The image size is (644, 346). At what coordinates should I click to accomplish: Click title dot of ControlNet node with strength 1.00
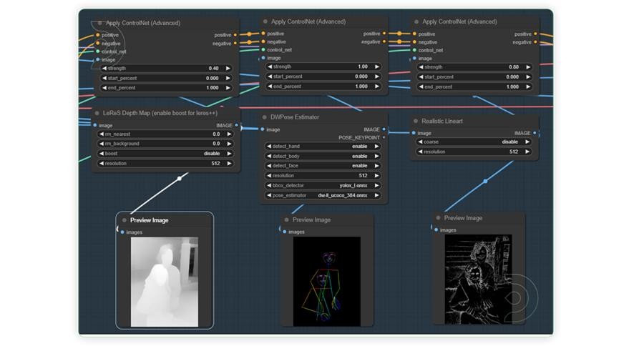[x=265, y=21]
